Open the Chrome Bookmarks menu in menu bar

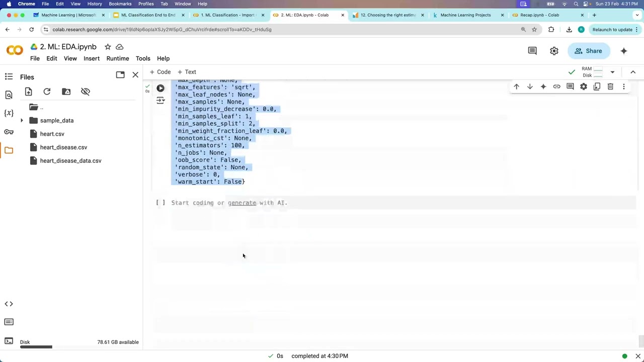(x=120, y=4)
